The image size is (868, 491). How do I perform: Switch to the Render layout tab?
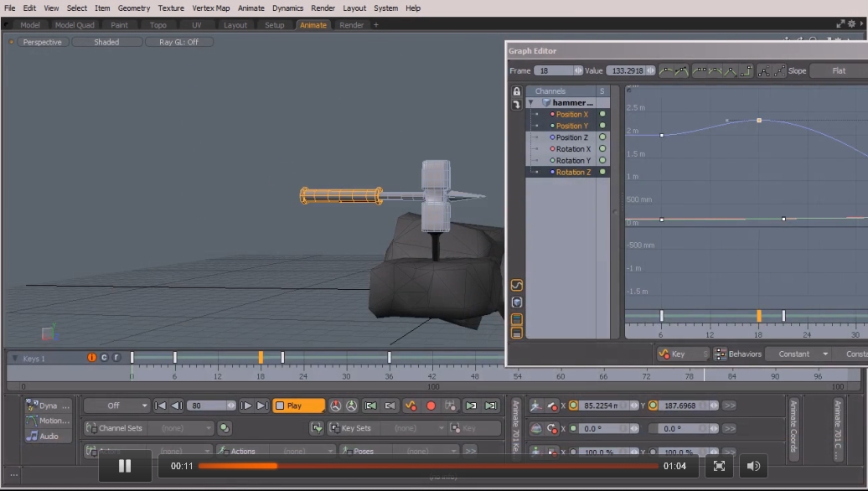352,25
